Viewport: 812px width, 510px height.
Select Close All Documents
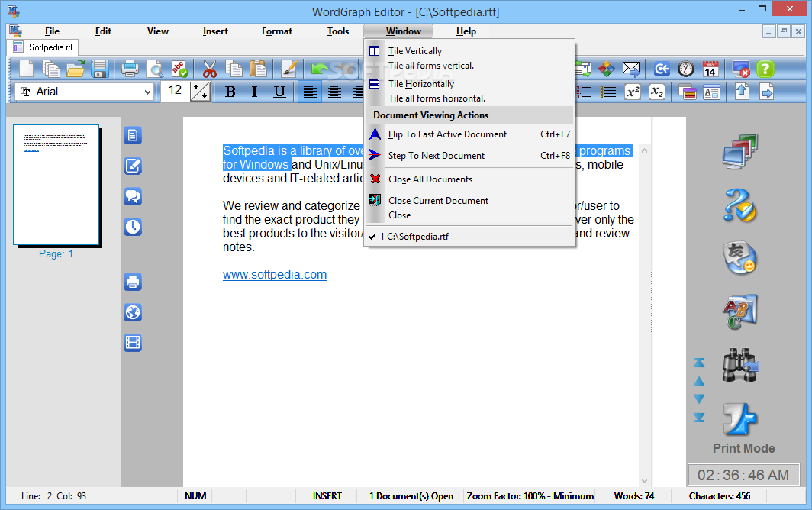469,179
